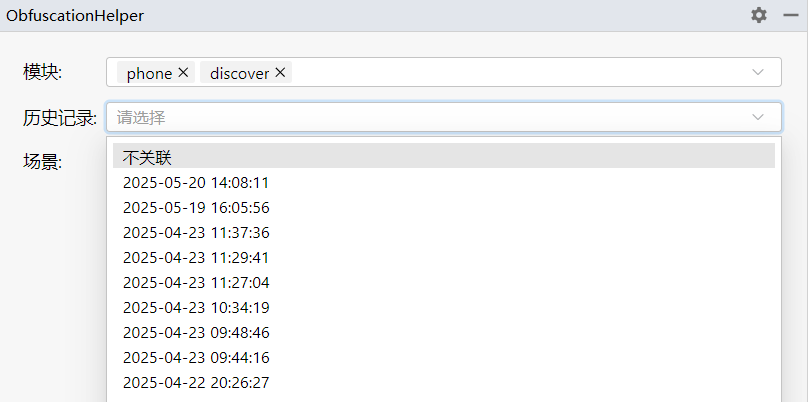
Task: Click the hide panel minus icon
Action: tap(790, 15)
